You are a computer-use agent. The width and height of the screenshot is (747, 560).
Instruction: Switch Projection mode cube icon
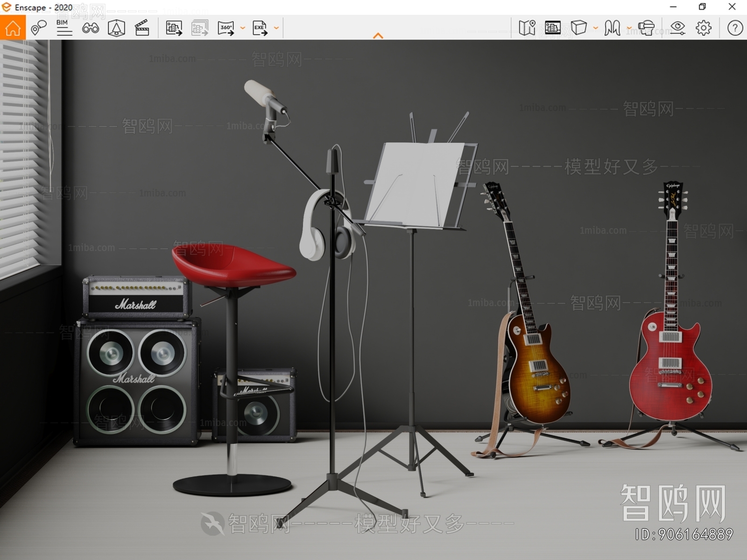579,28
